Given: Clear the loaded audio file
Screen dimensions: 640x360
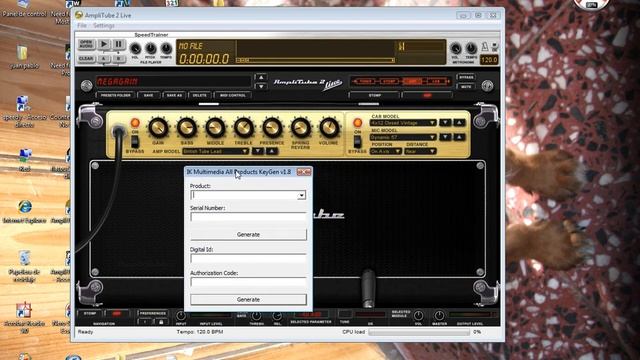Looking at the screenshot, I should pyautogui.click(x=86, y=58).
